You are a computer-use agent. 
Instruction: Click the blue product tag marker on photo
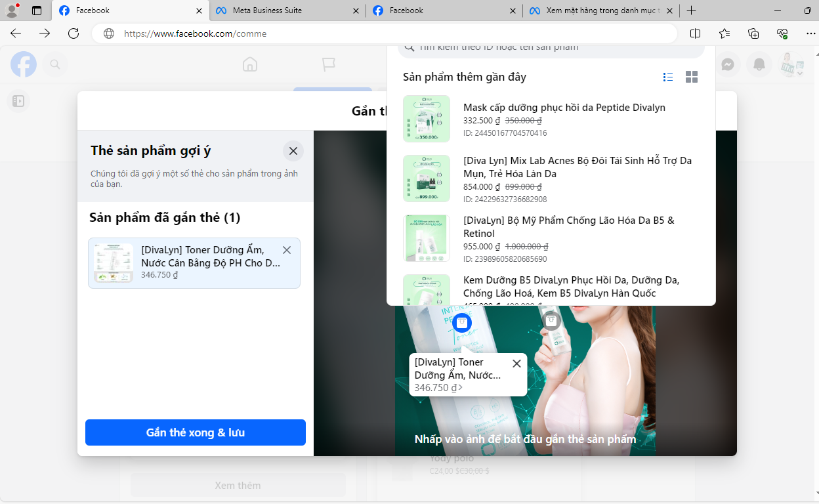(x=462, y=322)
